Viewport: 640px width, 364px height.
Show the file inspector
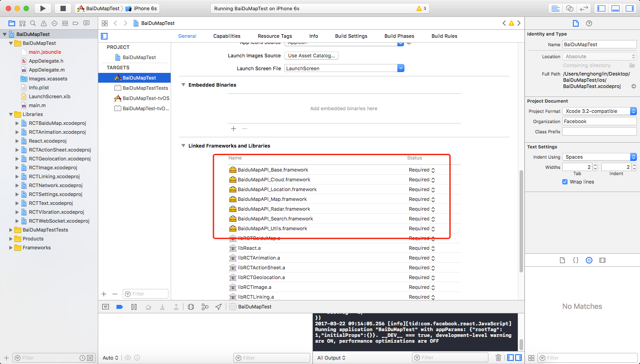[576, 24]
